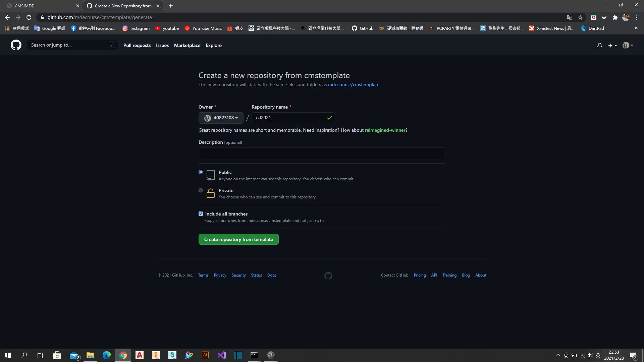Open Visual Studio from taskbar
644x362 pixels.
[222, 355]
